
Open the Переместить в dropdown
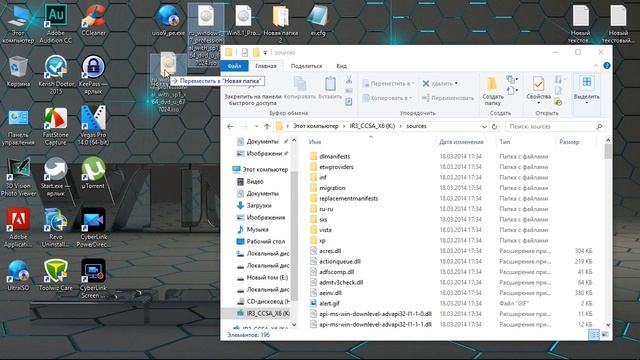tap(388, 84)
